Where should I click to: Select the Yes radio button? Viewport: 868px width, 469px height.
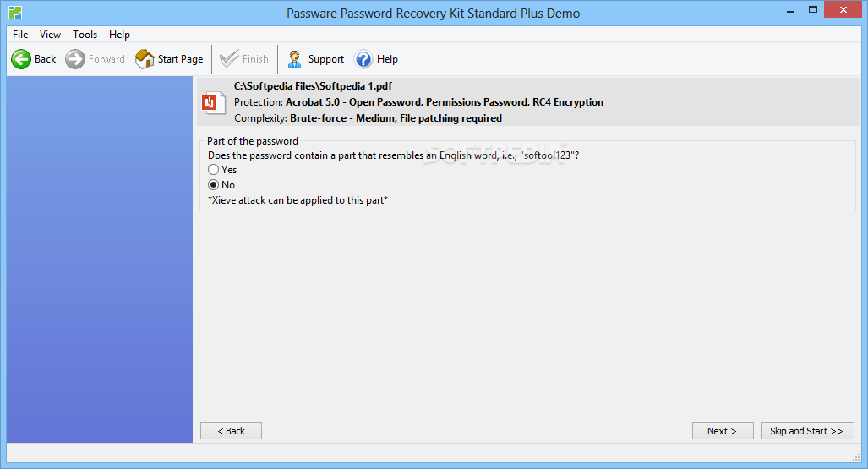pyautogui.click(x=213, y=170)
